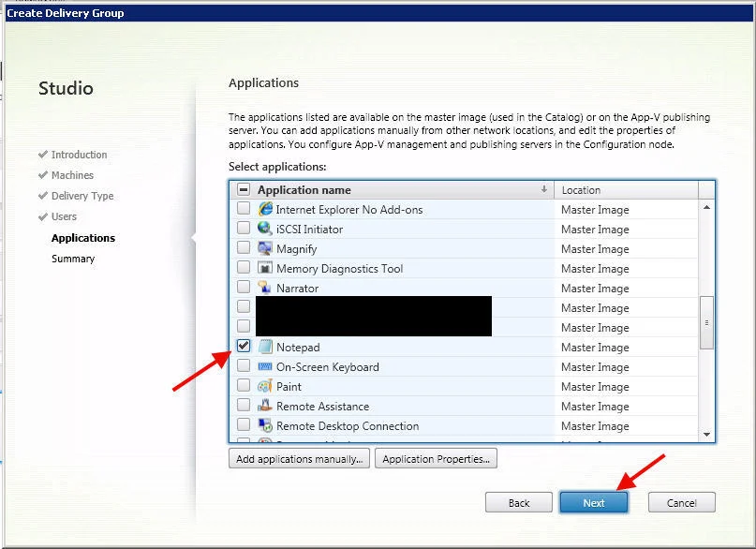Check the Remote Desktop Connection checkbox
The height and width of the screenshot is (549, 756).
(x=244, y=424)
